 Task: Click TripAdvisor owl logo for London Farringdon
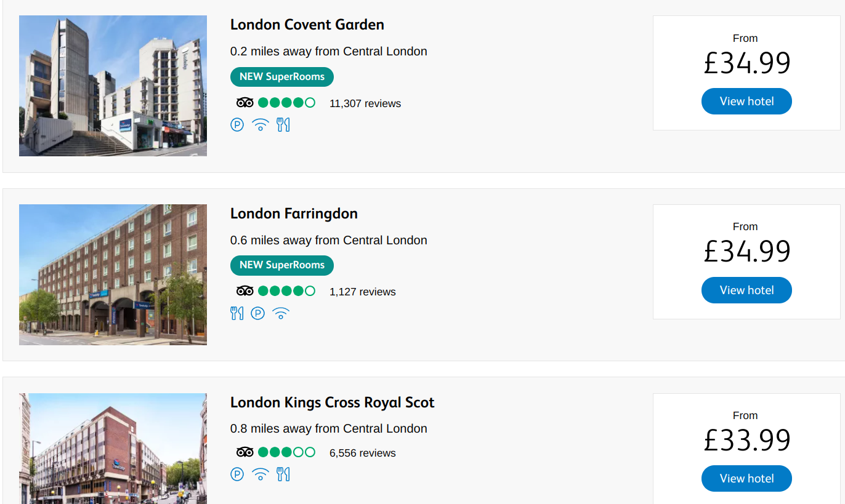click(x=245, y=291)
